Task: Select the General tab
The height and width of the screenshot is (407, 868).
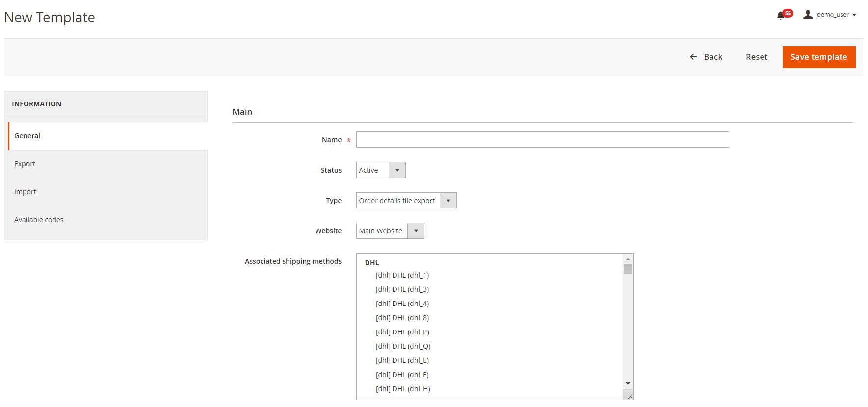Action: pyautogui.click(x=108, y=136)
